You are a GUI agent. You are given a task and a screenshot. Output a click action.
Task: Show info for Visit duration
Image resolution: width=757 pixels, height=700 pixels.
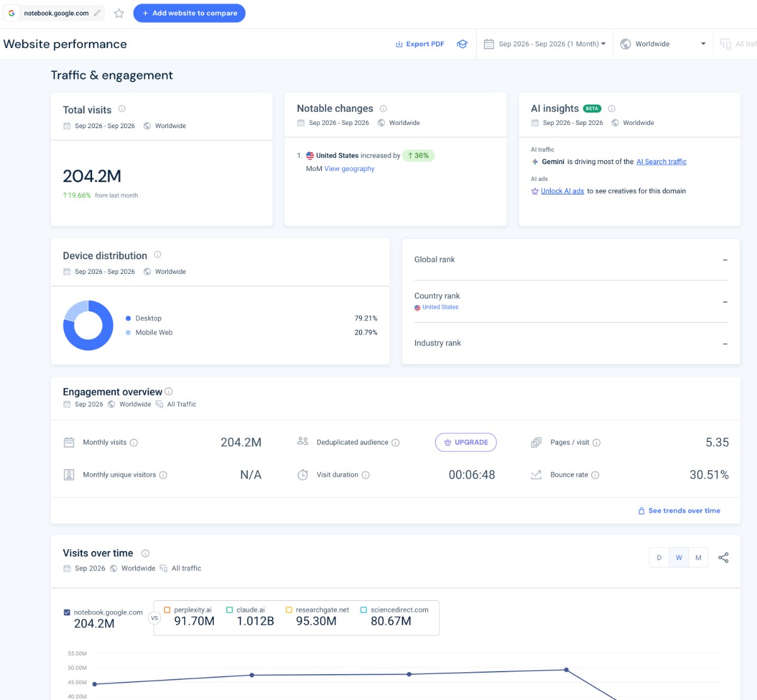[366, 475]
